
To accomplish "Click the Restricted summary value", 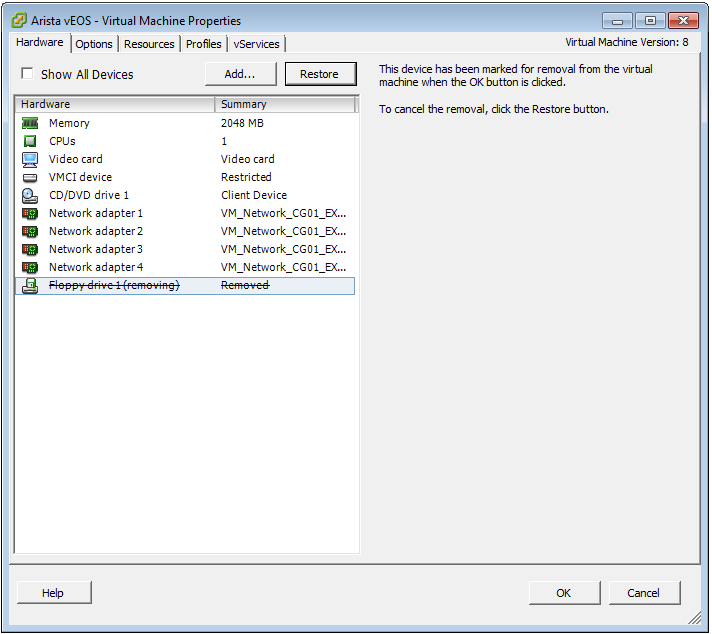I will 246,177.
